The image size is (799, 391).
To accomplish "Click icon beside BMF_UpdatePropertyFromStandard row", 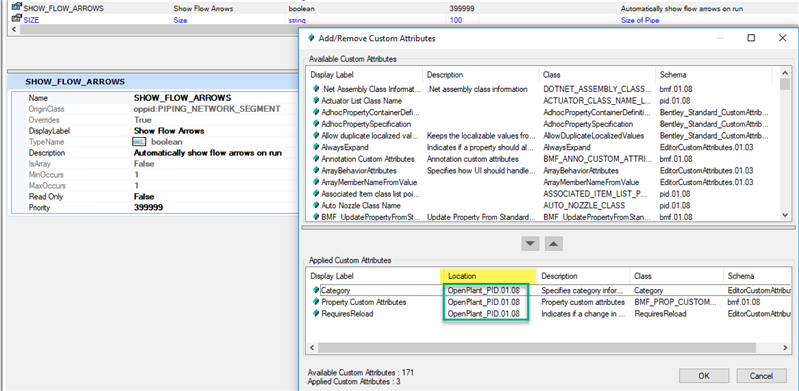I will (x=315, y=217).
